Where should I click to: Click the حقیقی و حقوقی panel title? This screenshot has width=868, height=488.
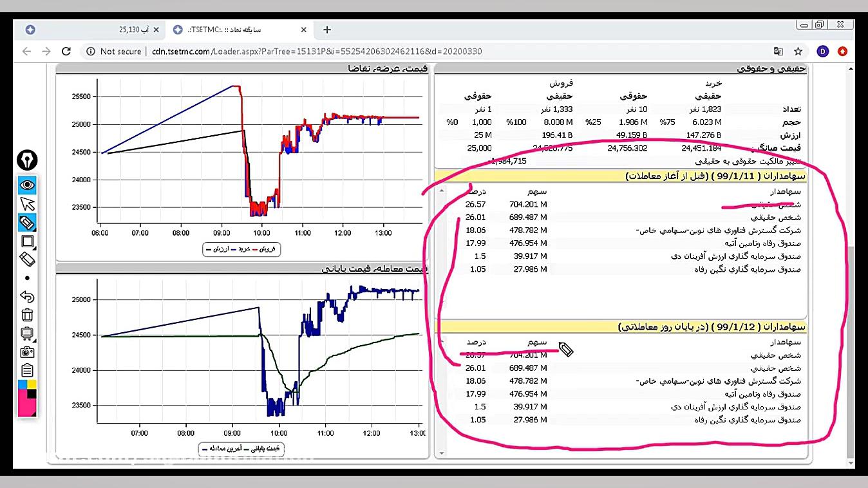click(771, 68)
